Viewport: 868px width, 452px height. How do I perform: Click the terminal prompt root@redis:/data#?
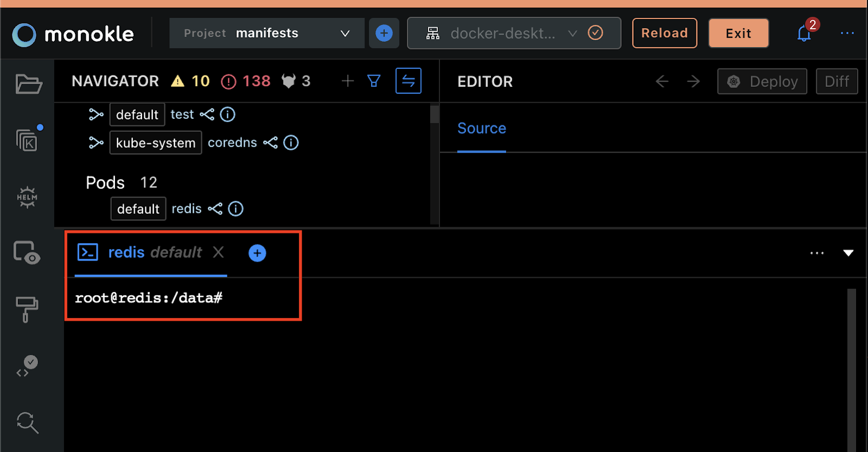149,298
